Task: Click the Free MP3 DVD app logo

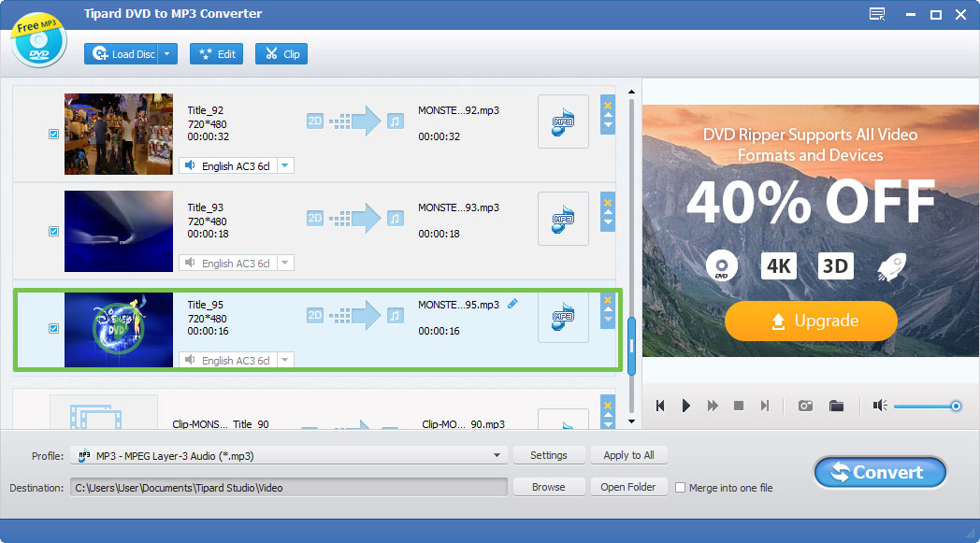Action: 38,39
